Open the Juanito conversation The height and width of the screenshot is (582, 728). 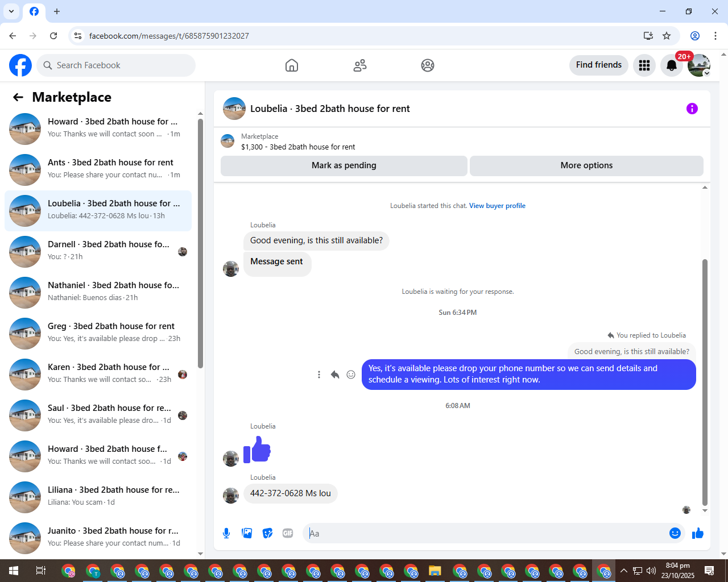98,538
